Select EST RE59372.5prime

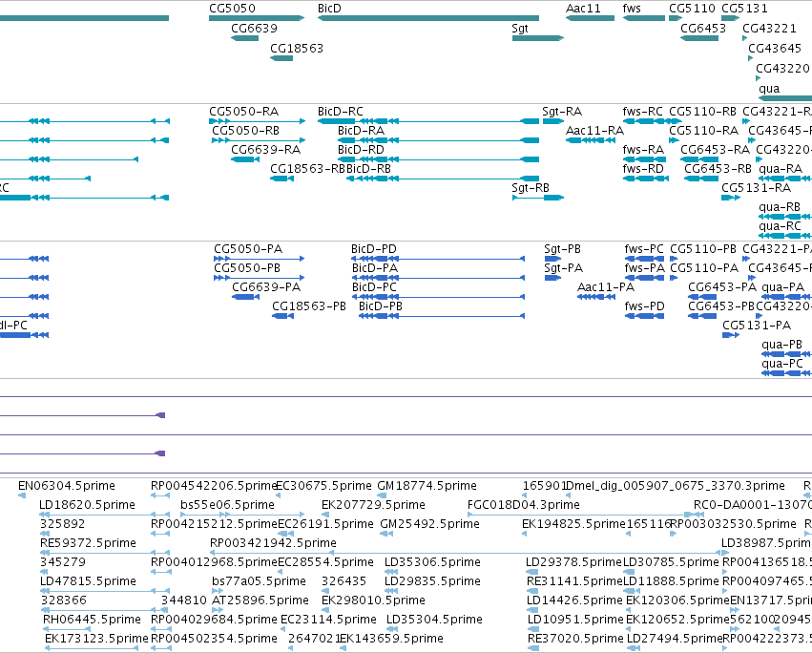(104, 553)
